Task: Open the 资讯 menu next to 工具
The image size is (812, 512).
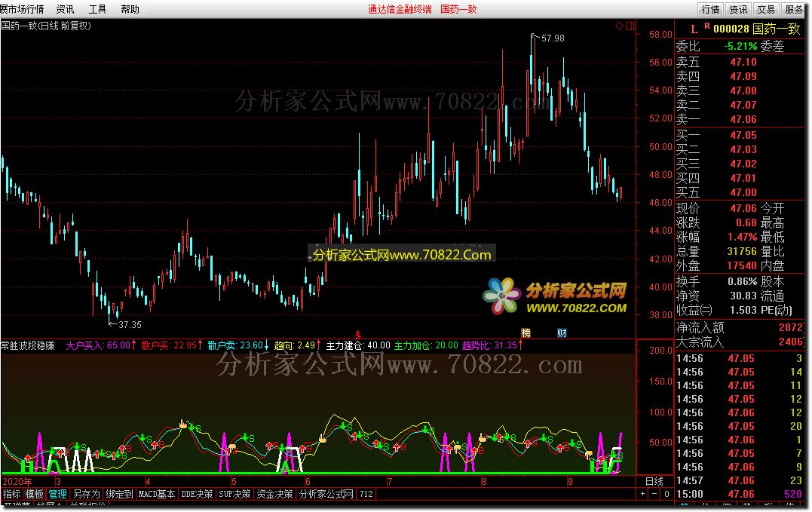Action: pyautogui.click(x=66, y=9)
